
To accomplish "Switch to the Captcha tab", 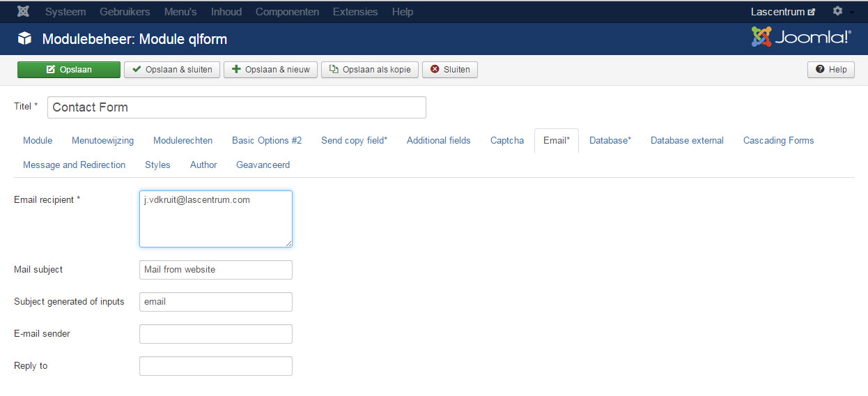I will click(506, 141).
